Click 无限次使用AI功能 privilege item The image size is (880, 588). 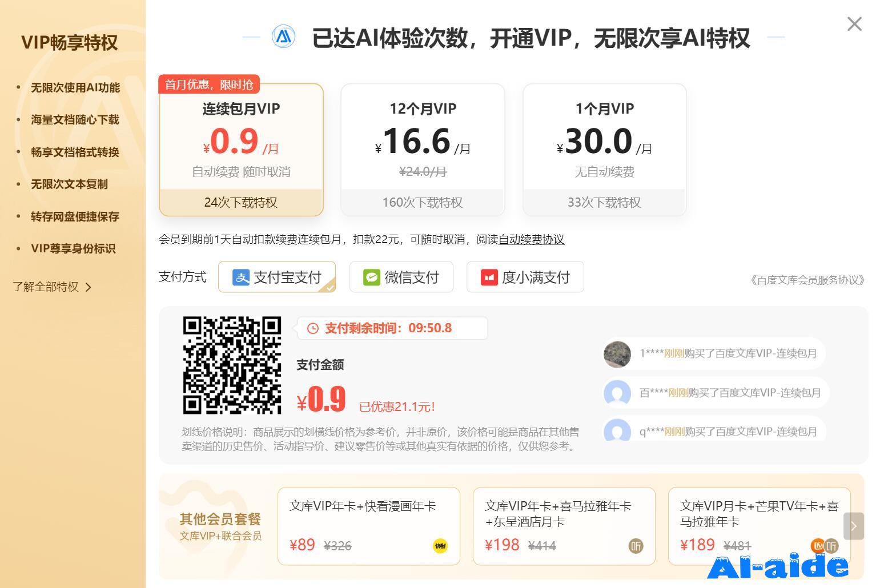point(75,87)
